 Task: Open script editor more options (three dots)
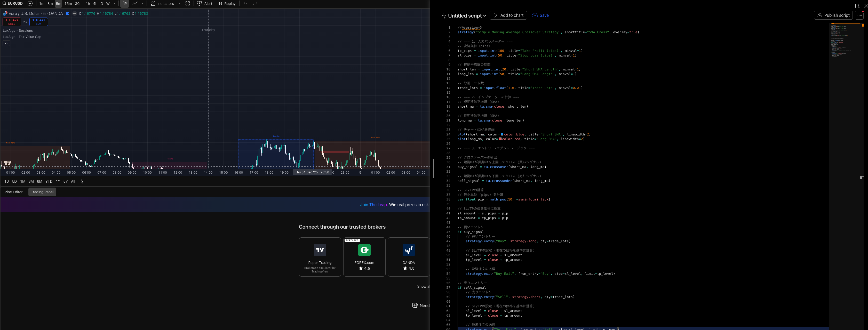[859, 15]
